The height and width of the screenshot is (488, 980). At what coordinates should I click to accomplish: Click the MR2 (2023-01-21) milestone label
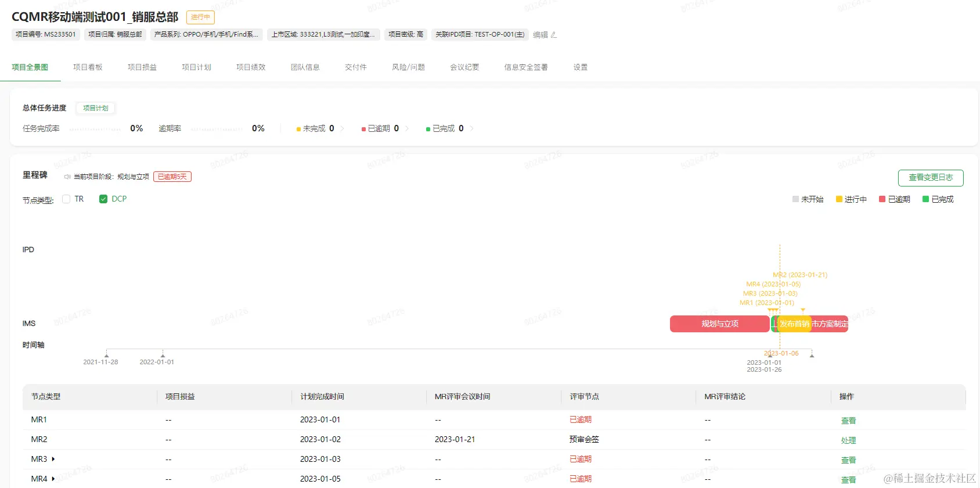[800, 275]
